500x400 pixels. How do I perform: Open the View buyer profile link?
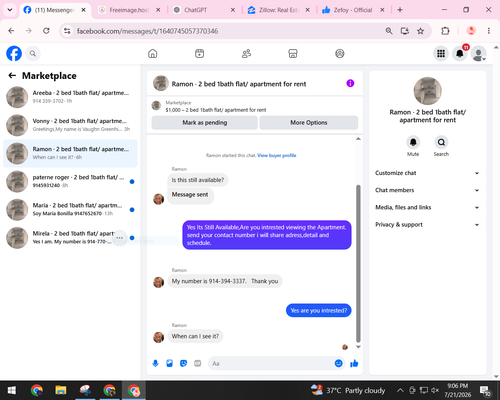277,155
